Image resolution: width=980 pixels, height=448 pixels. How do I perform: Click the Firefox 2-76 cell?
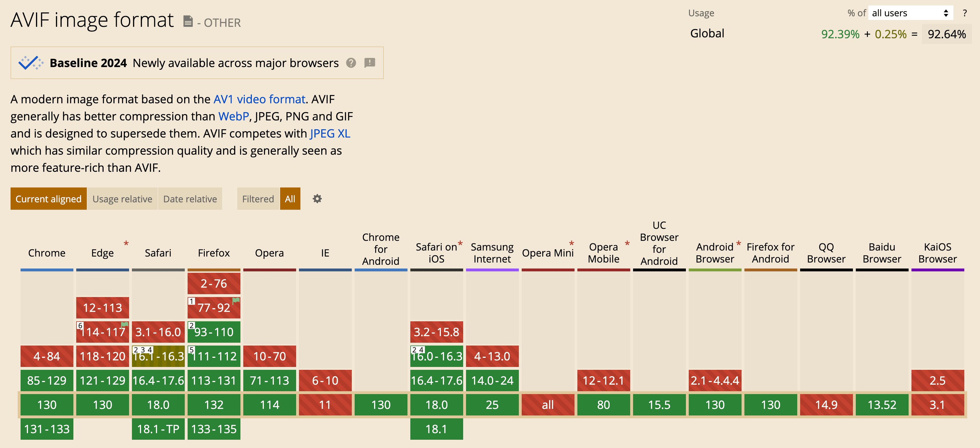click(x=214, y=283)
